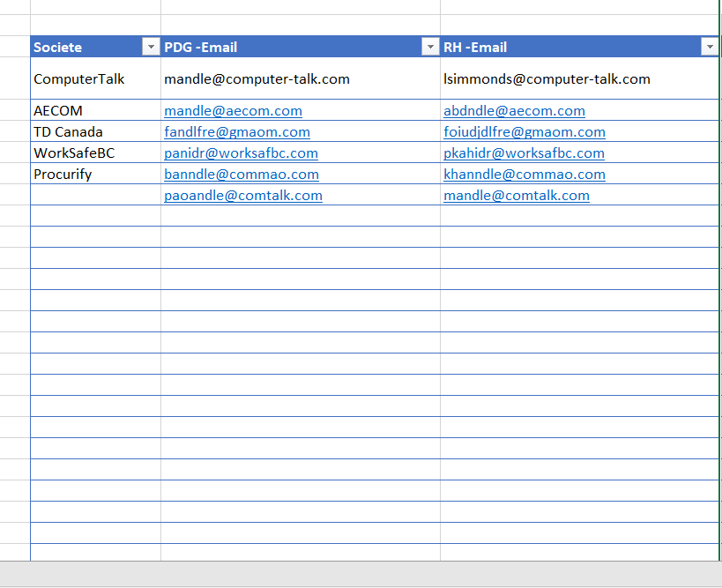Open the pkahidr@worksafbc.com email link
Screen dimensions: 722x588
pos(524,153)
